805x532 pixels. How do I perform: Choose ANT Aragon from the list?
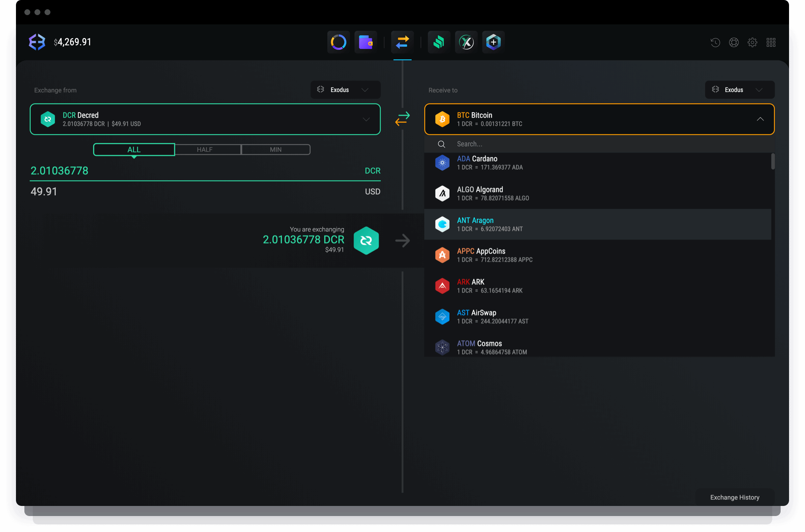coord(597,224)
